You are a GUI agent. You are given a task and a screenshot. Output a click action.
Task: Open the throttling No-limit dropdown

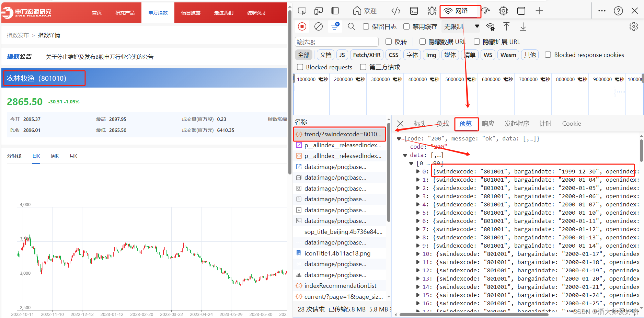click(461, 26)
